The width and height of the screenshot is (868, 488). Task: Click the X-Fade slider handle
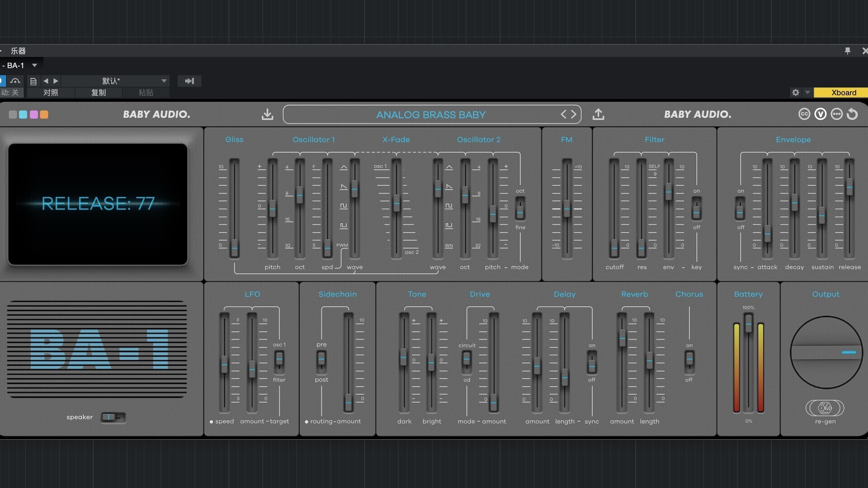396,203
